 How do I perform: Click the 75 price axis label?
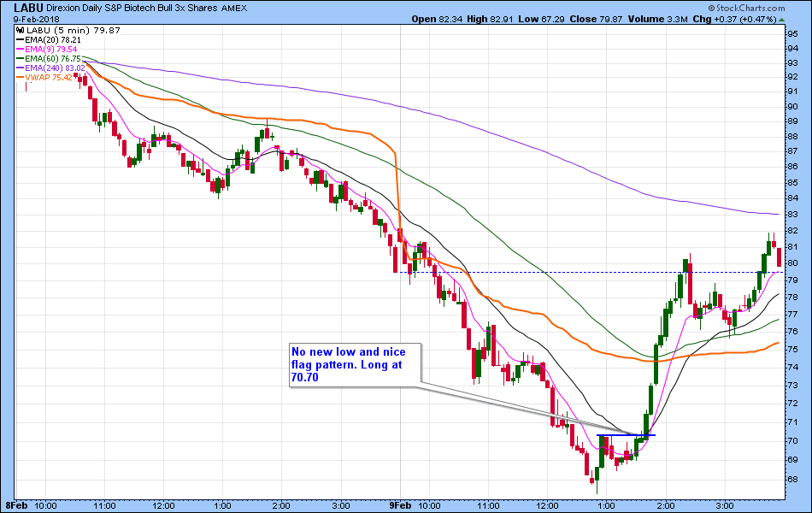[x=792, y=349]
